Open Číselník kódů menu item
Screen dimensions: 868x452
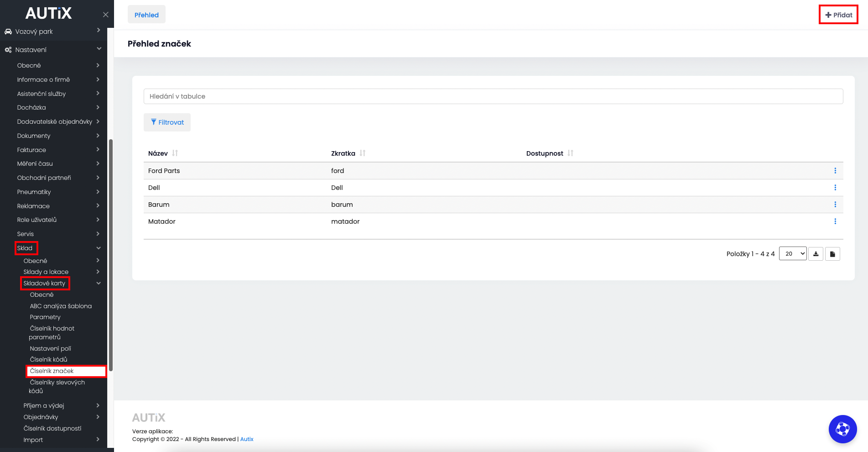pyautogui.click(x=48, y=360)
